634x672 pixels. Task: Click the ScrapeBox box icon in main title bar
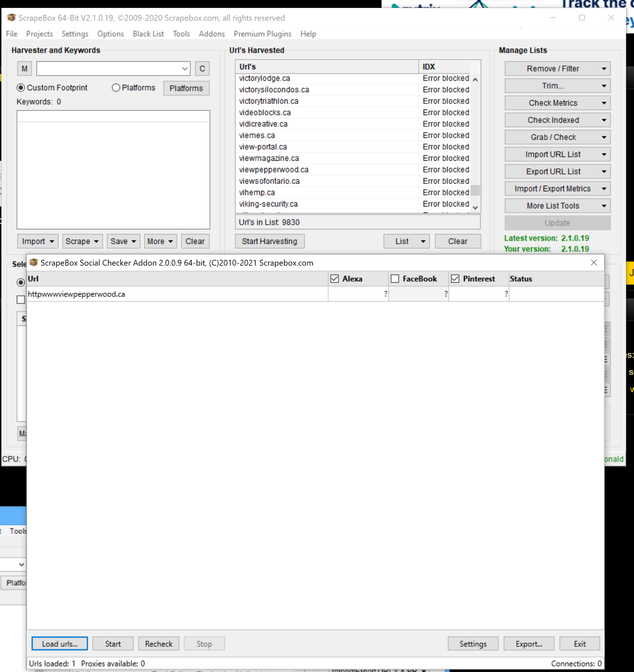click(11, 17)
